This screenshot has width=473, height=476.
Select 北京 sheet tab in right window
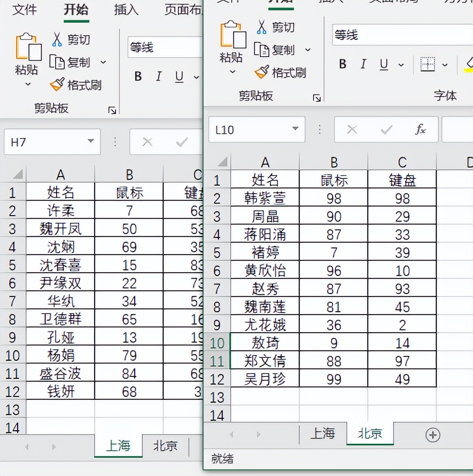coord(370,434)
